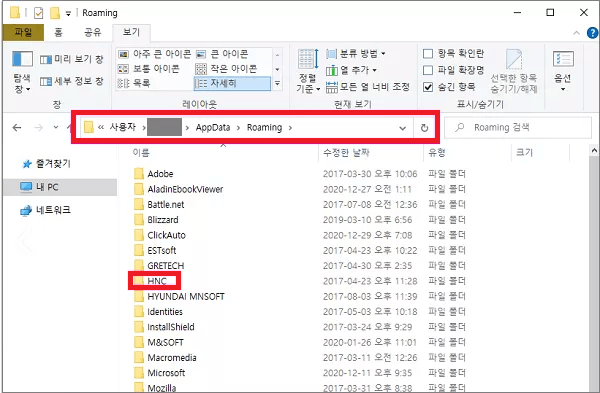The height and width of the screenshot is (393, 600).
Task: Expand the layout gallery more arrow
Action: pyautogui.click(x=277, y=83)
